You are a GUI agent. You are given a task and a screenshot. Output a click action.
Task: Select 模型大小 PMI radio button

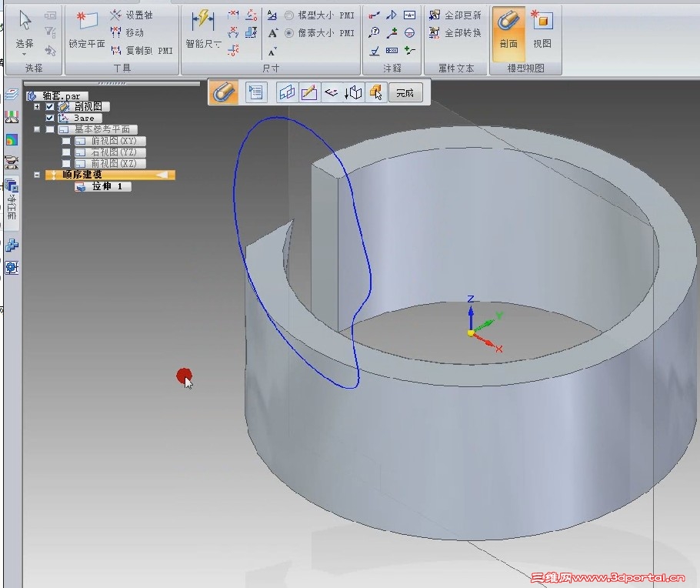click(289, 15)
